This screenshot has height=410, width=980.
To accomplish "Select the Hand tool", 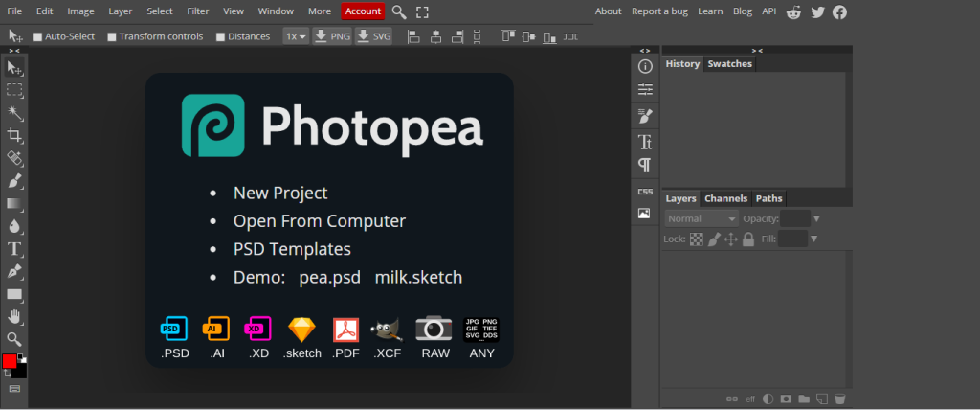I will pyautogui.click(x=14, y=317).
